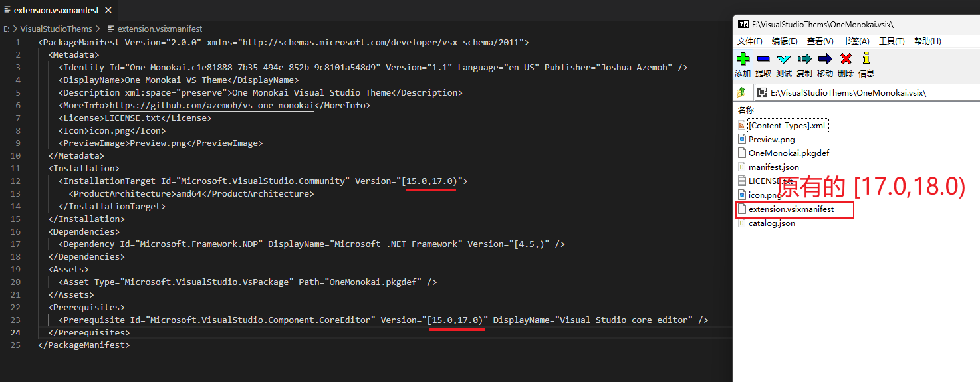Screen dimensions: 980x382
Task: Click the Info (信息) yellow icon
Action: click(x=866, y=58)
